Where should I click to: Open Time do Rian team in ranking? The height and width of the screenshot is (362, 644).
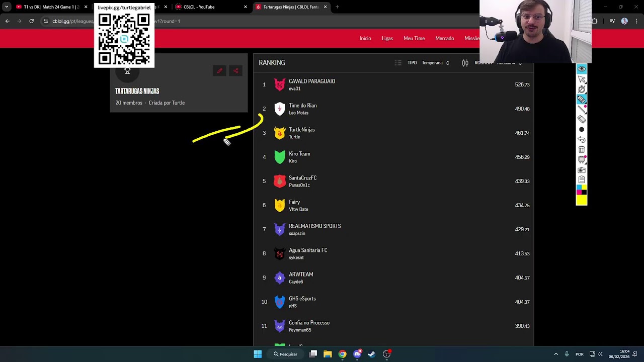(393, 109)
